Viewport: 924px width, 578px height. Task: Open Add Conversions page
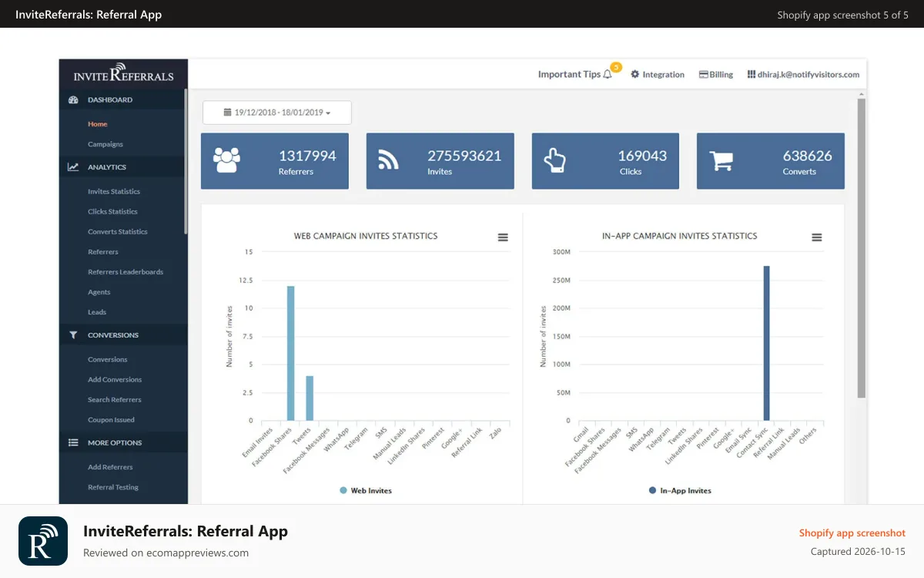tap(115, 380)
